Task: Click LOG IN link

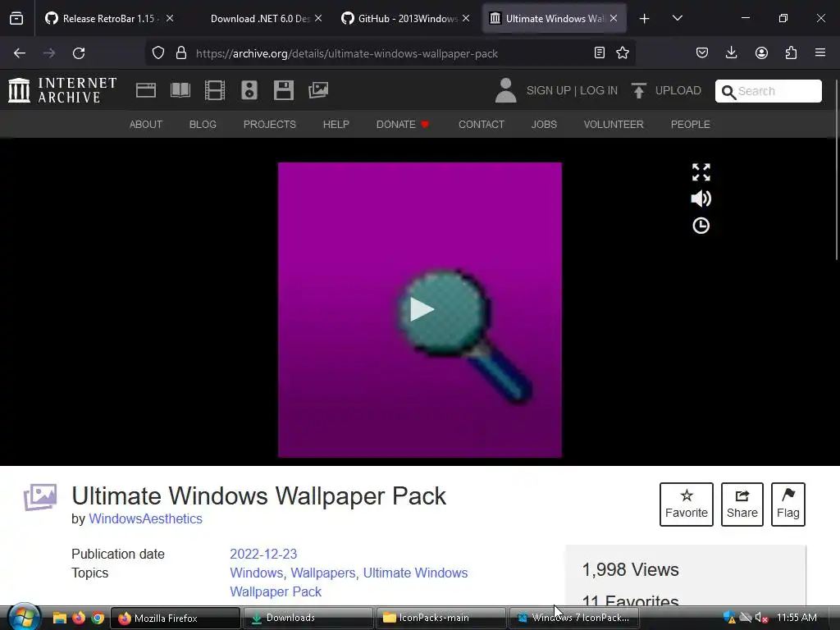Action: pos(598,90)
